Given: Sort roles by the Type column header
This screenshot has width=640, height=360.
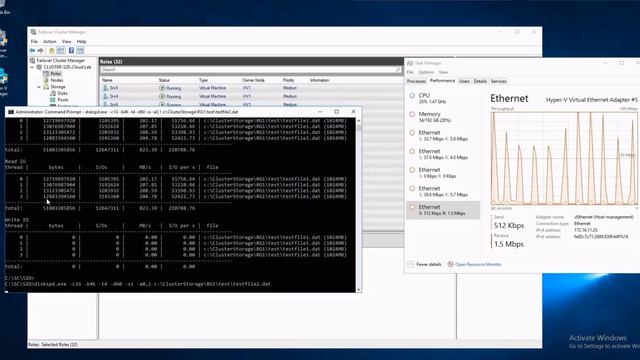Looking at the screenshot, I should click(x=203, y=80).
